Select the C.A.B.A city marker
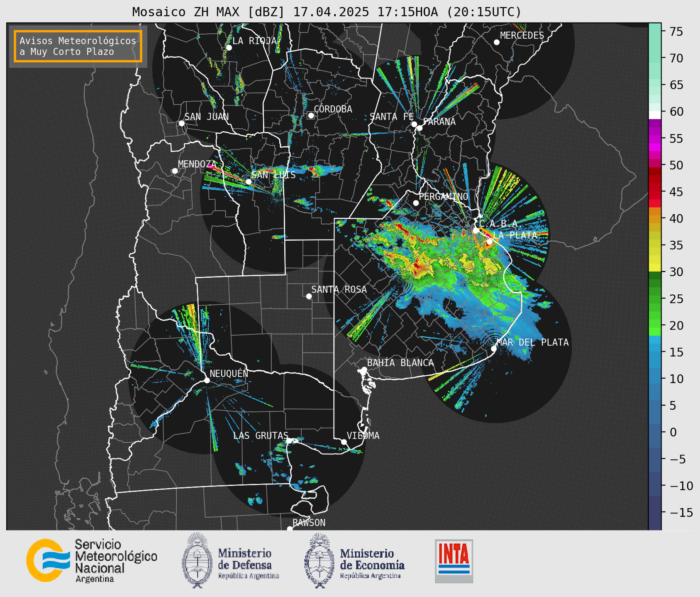This screenshot has width=700, height=597. click(476, 230)
